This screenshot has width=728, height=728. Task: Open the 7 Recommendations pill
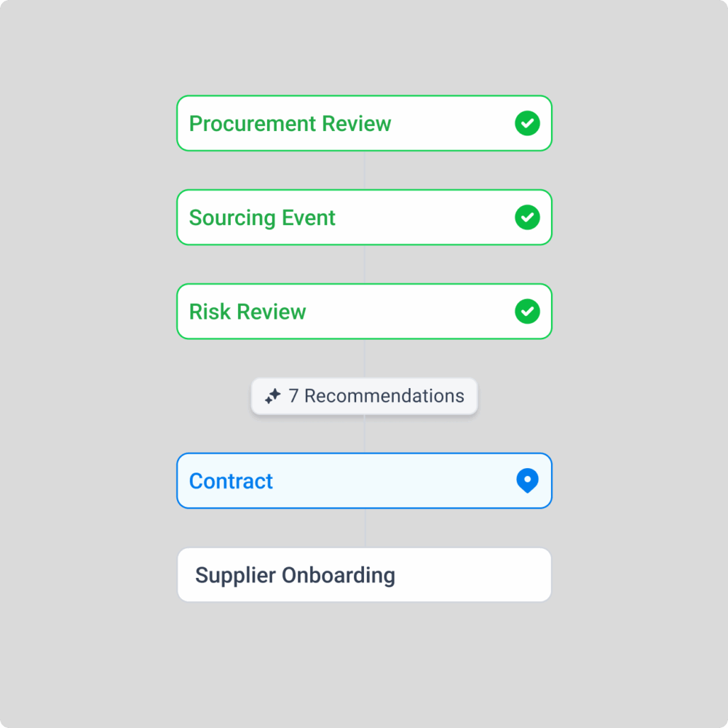(364, 397)
